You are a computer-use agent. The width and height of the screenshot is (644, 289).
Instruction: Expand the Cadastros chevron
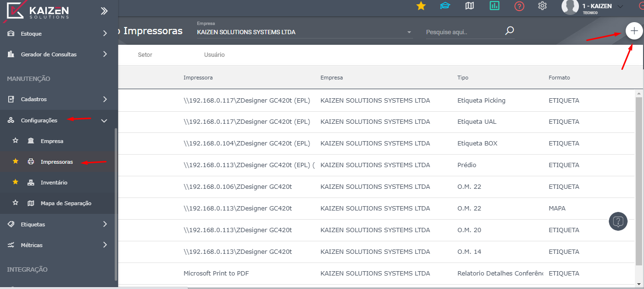(x=105, y=99)
